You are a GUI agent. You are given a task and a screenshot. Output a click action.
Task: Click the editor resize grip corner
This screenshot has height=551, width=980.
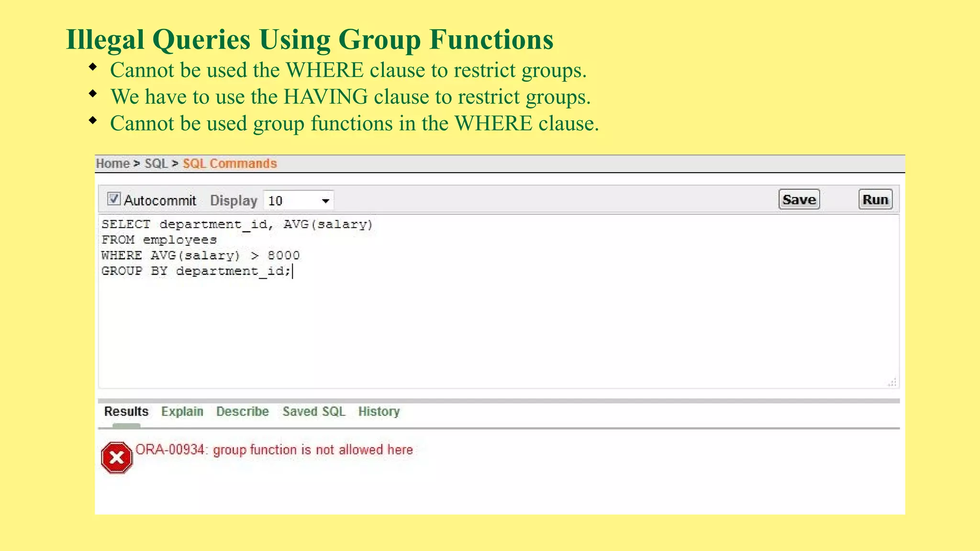[892, 382]
